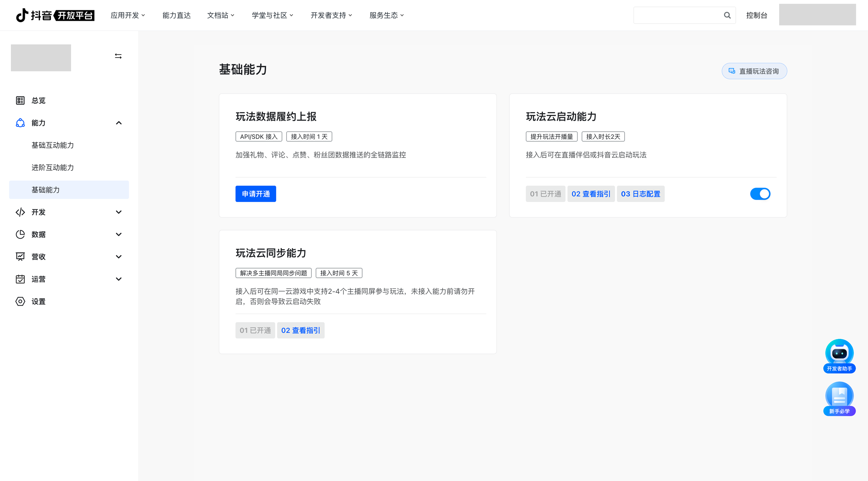The height and width of the screenshot is (481, 868).
Task: Click the 数据 pie chart icon
Action: click(x=20, y=234)
